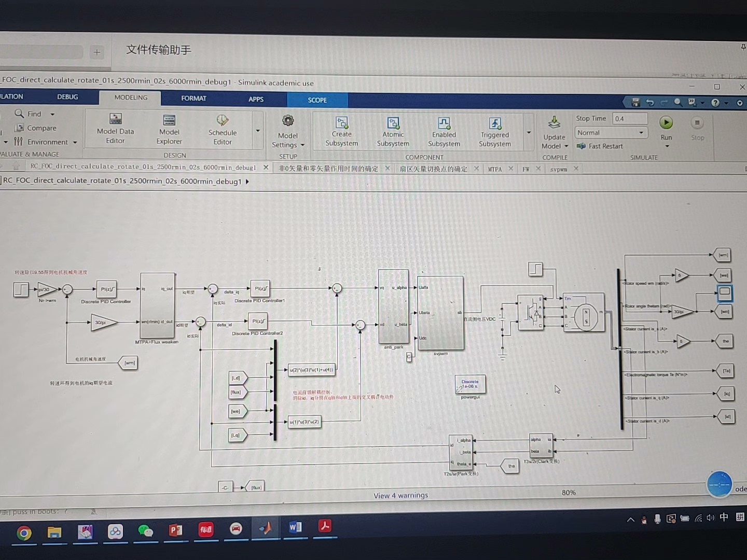Select the anti_park subsystem block
The height and width of the screenshot is (560, 747).
click(x=393, y=306)
